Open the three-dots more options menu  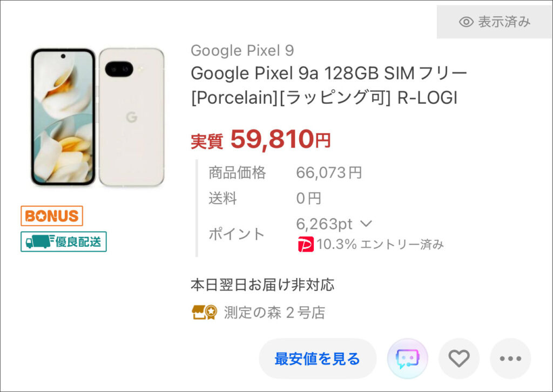510,359
